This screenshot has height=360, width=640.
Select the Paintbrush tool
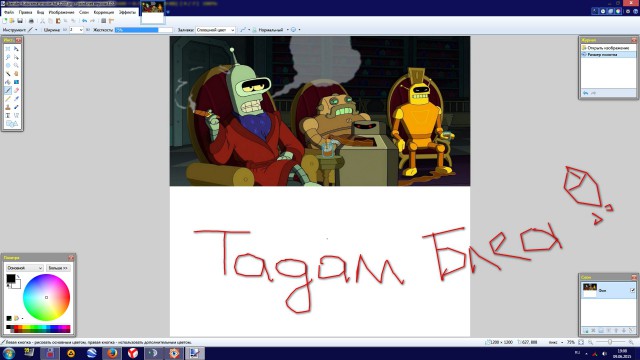pyautogui.click(x=8, y=91)
